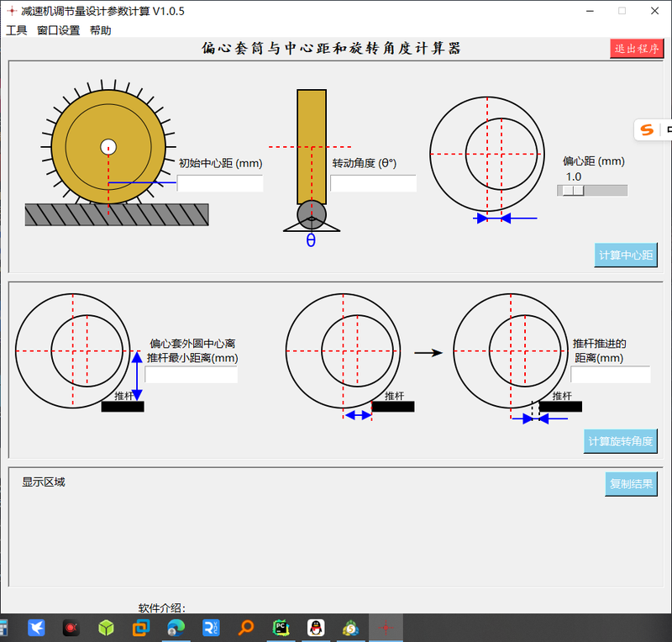The width and height of the screenshot is (672, 642).
Task: Click the red crosshair app taskbar icon
Action: point(386,628)
